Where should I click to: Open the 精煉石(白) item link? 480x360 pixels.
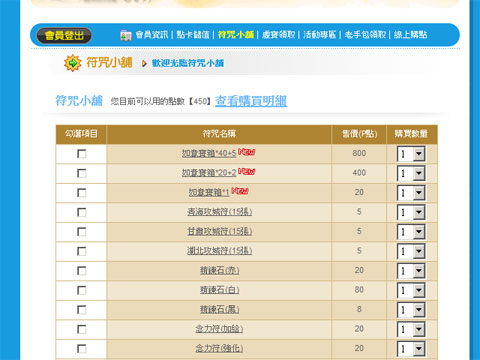click(219, 290)
